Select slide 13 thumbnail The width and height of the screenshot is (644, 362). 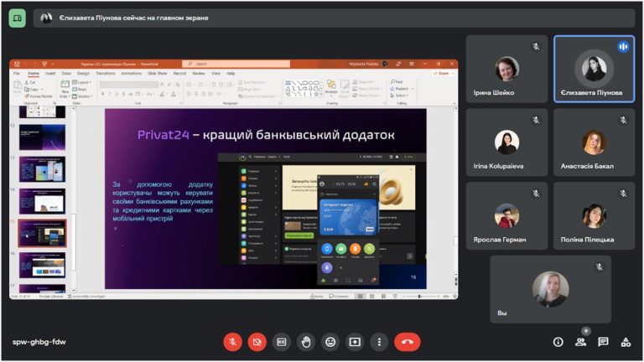[42, 169]
